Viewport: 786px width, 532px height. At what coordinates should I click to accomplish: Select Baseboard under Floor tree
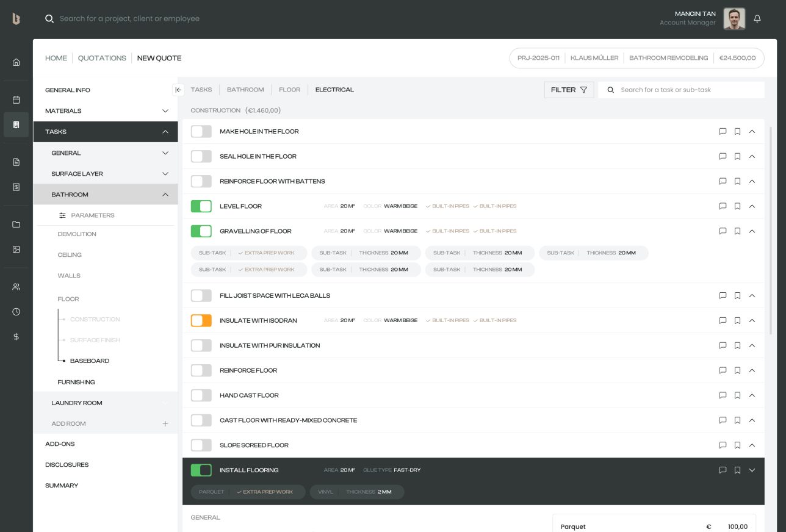pos(90,361)
